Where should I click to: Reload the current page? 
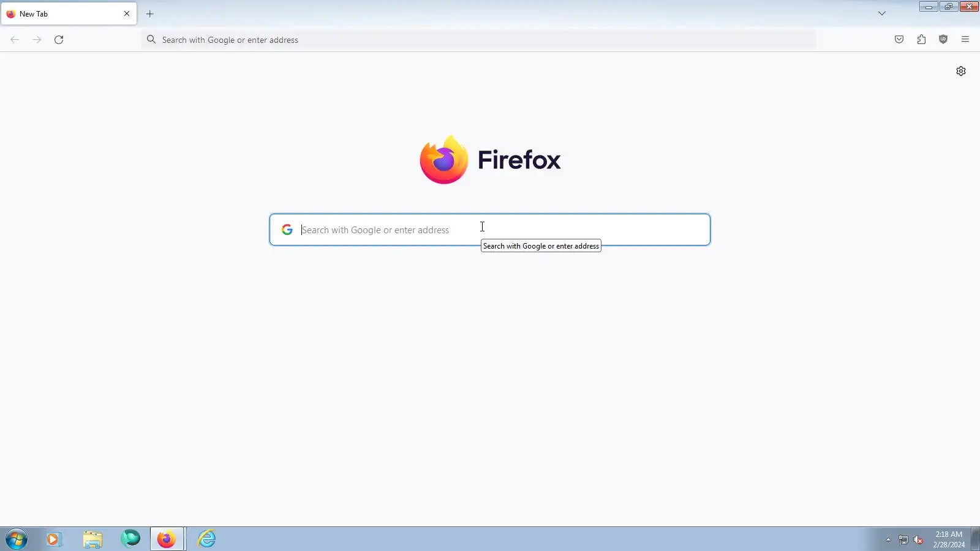coord(59,40)
